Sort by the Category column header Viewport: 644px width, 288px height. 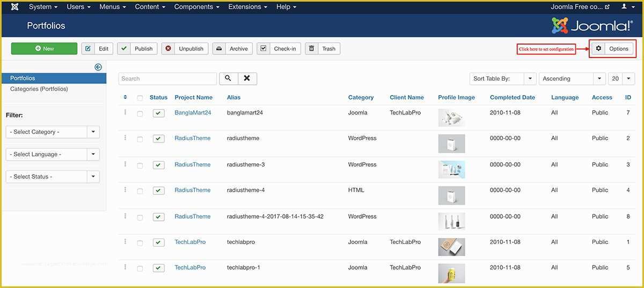pos(361,97)
